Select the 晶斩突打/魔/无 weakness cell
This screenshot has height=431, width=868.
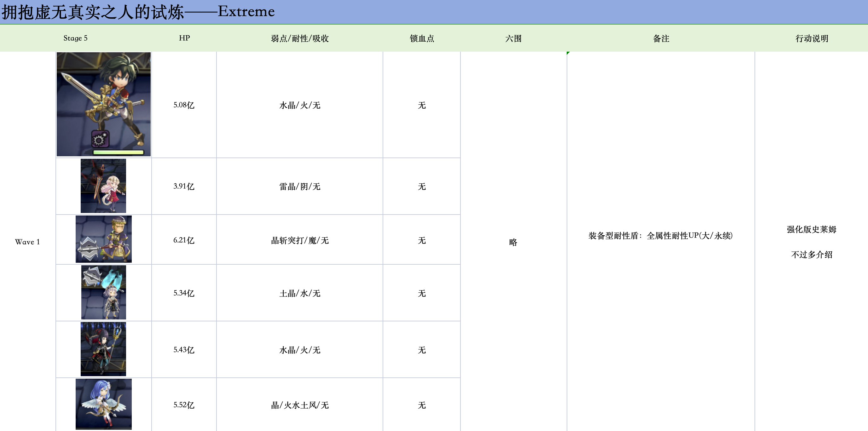pyautogui.click(x=300, y=240)
